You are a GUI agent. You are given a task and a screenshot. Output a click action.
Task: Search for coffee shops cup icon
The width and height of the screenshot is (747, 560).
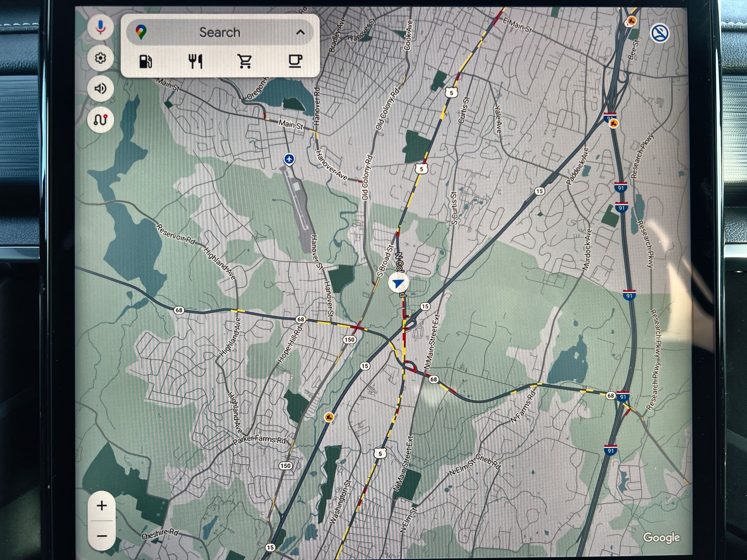pyautogui.click(x=295, y=61)
